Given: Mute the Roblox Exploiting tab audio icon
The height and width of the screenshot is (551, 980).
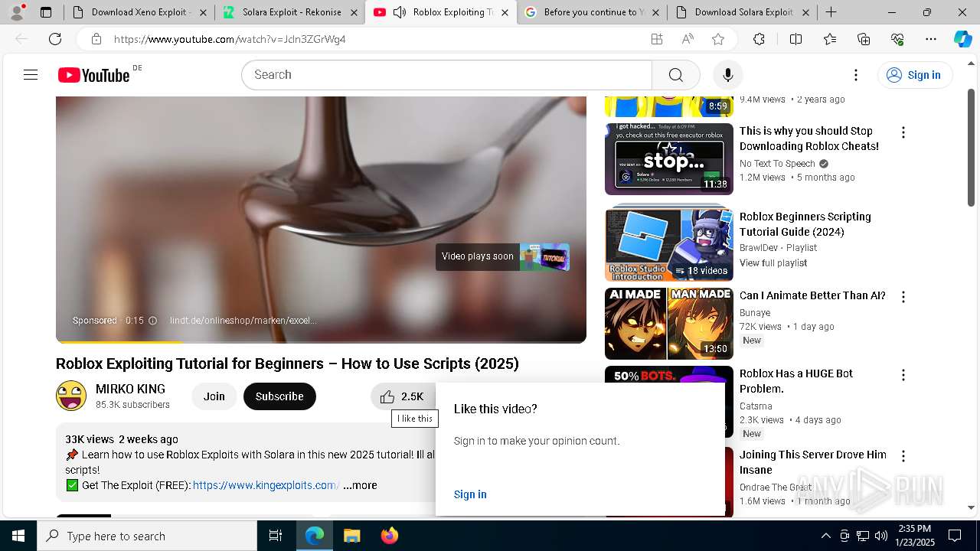Looking at the screenshot, I should click(400, 12).
